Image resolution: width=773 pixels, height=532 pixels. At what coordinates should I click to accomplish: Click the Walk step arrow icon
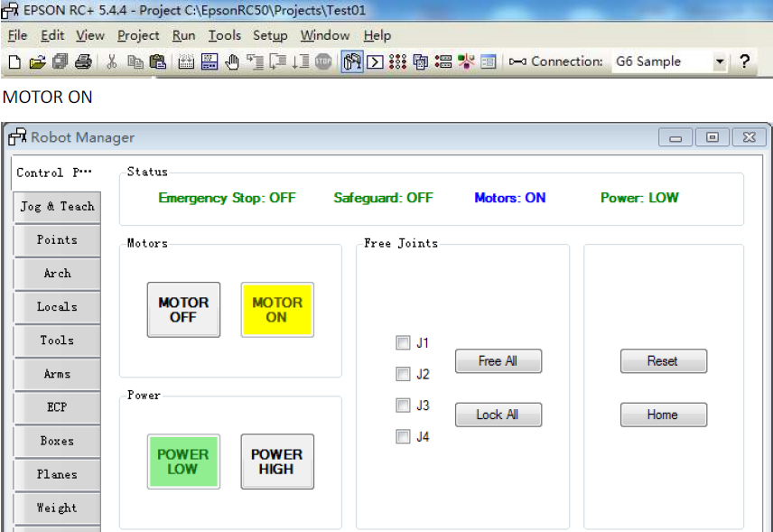point(300,61)
